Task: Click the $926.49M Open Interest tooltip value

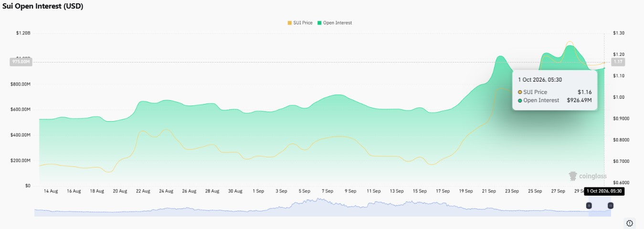Action: coord(579,100)
